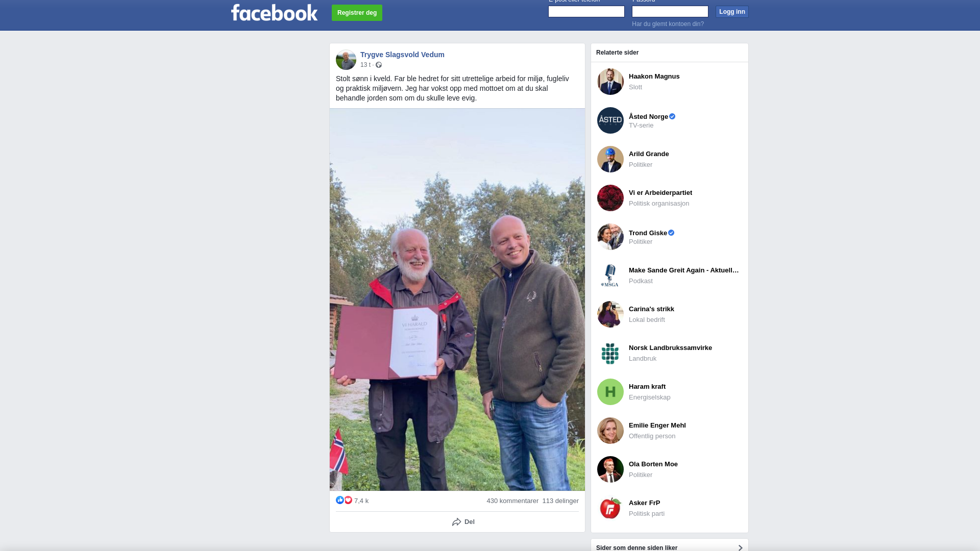This screenshot has height=551, width=980.
Task: Open the Åsted Norge page logo
Action: [x=610, y=120]
